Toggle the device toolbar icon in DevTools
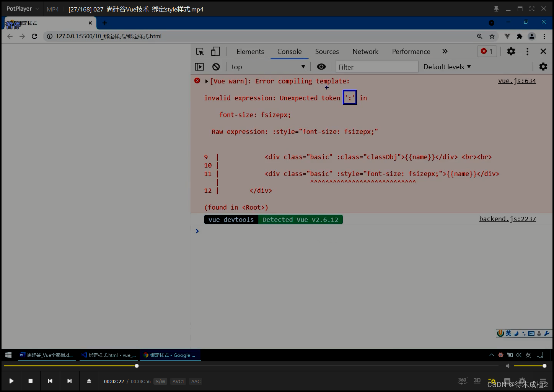The height and width of the screenshot is (392, 554). coord(215,52)
